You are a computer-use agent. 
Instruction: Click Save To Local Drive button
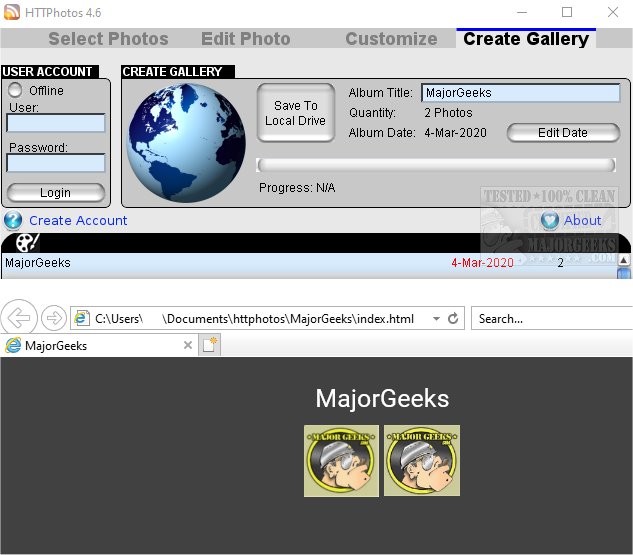pos(296,113)
